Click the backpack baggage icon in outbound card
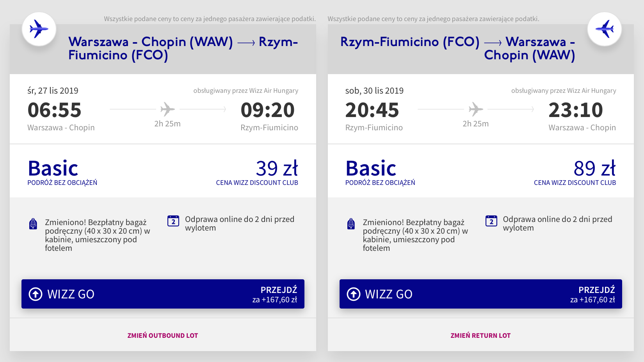 pyautogui.click(x=33, y=224)
